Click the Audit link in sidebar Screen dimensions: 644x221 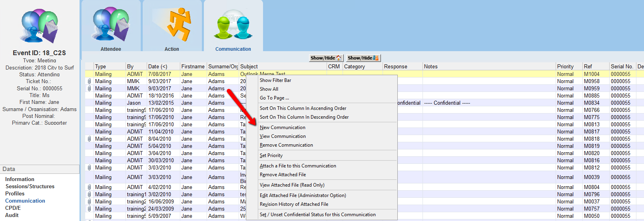12,215
